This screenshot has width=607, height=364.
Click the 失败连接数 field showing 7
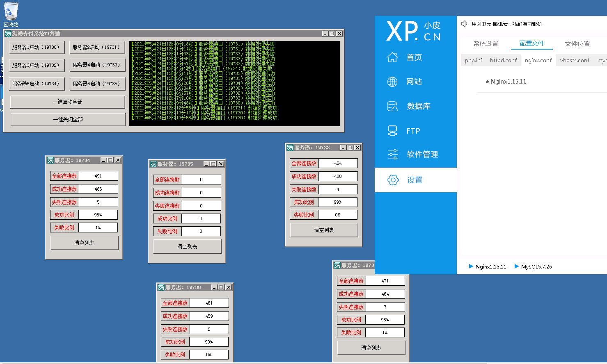pos(385,307)
